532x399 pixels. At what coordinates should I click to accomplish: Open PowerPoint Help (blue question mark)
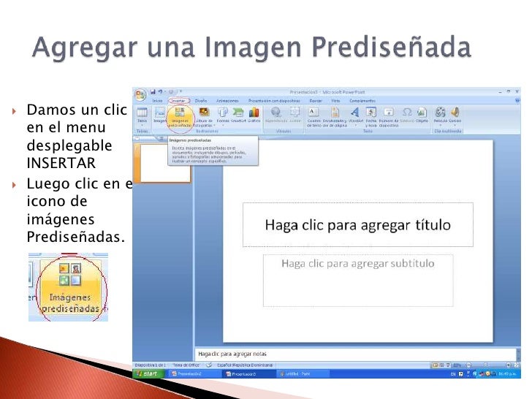point(517,100)
